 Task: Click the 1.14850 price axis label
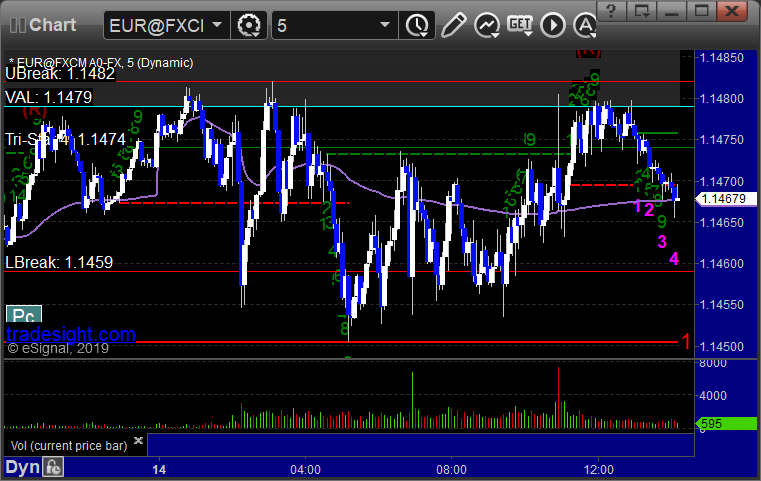pyautogui.click(x=722, y=58)
